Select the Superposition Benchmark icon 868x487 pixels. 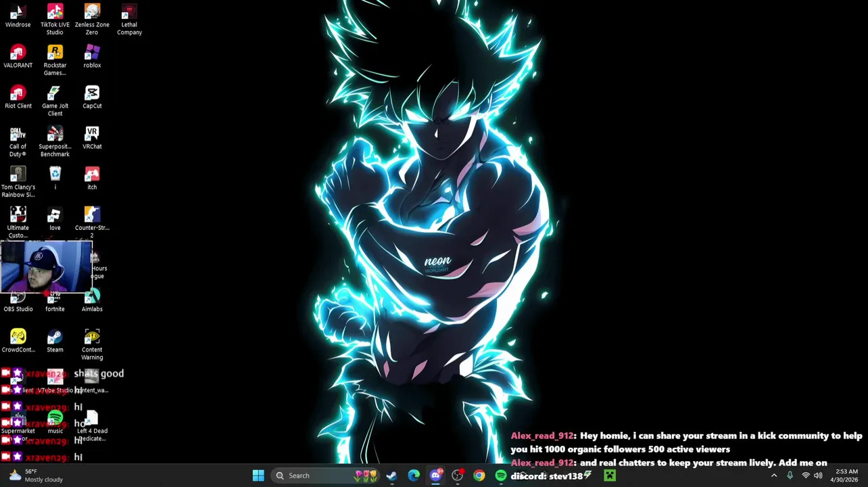[x=55, y=142]
